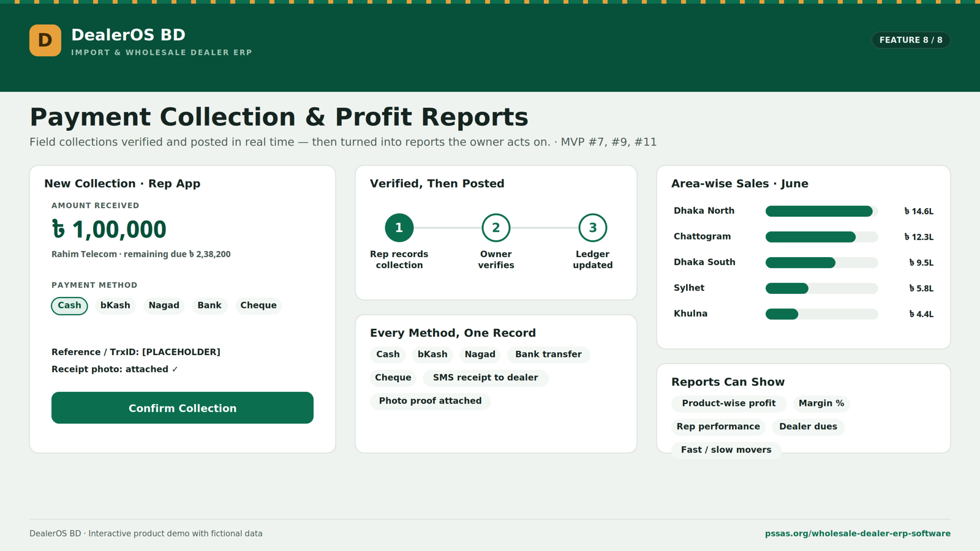
Task: Click the ৳ 1,00,000 amount received value
Action: [109, 230]
